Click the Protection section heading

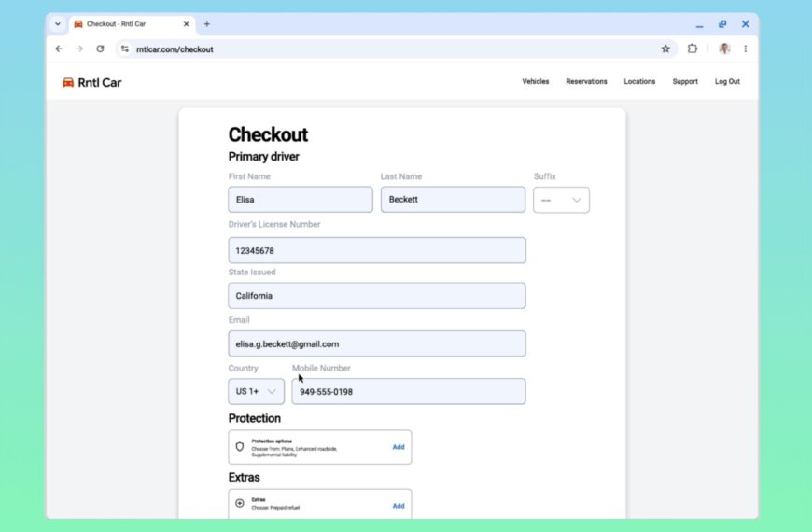pyautogui.click(x=254, y=418)
